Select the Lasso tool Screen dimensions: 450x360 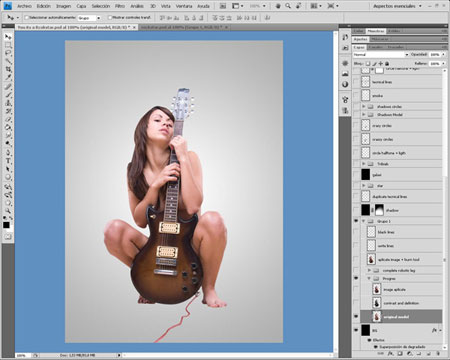(x=8, y=53)
